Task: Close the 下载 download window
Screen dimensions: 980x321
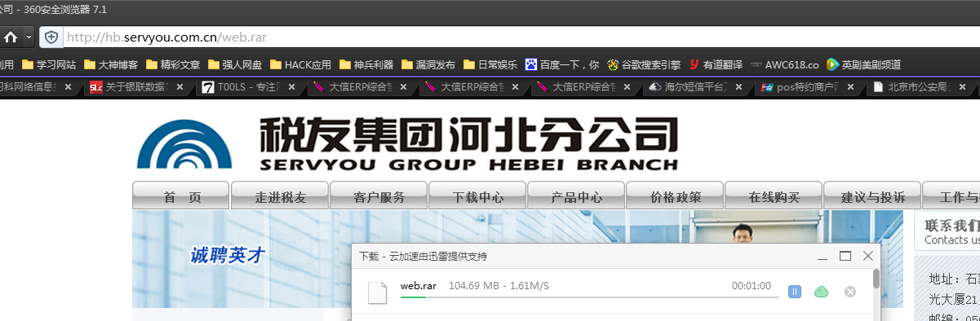Action: pos(868,256)
